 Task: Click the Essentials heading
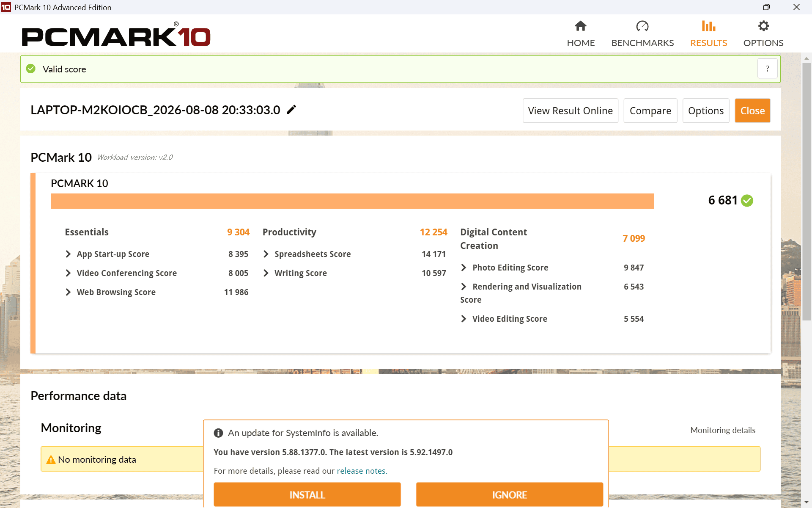[87, 232]
